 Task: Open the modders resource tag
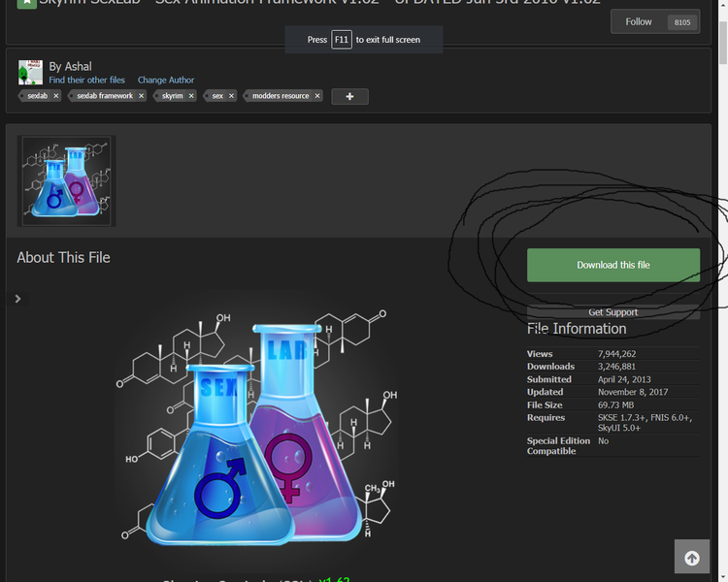pyautogui.click(x=281, y=96)
